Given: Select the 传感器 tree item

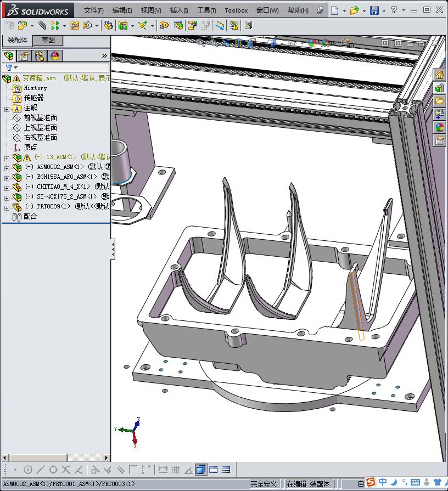Looking at the screenshot, I should (x=33, y=98).
